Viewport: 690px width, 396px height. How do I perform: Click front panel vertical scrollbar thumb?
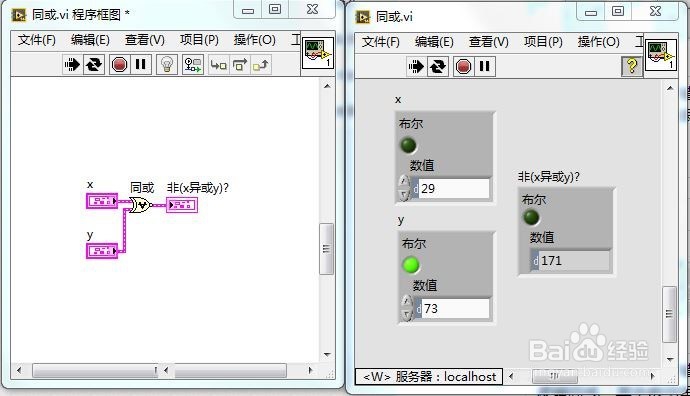pos(669,314)
